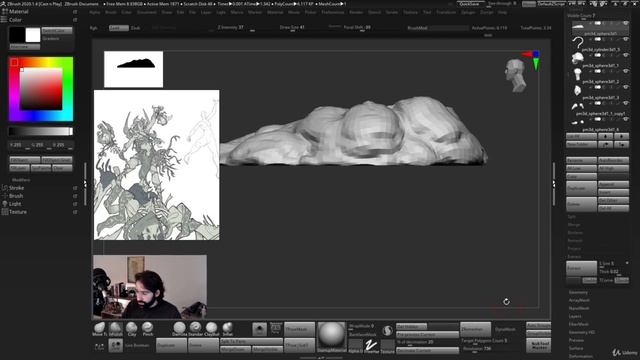Expand the ArrayMesh section
Viewport: 640px width, 360px height.
coord(579,300)
